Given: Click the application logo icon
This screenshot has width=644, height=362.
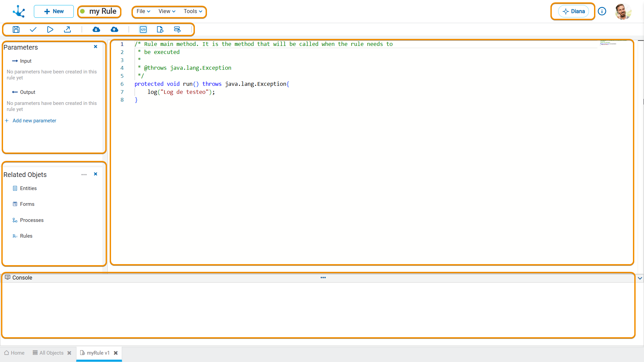Looking at the screenshot, I should (x=19, y=11).
